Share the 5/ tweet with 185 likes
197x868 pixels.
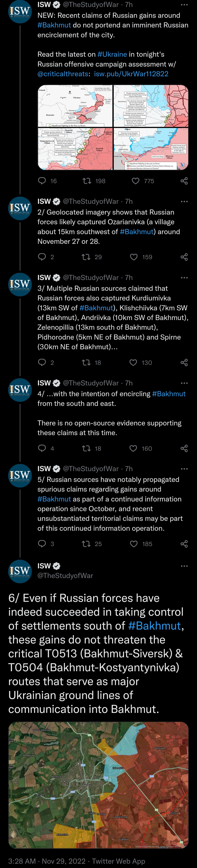[x=184, y=544]
